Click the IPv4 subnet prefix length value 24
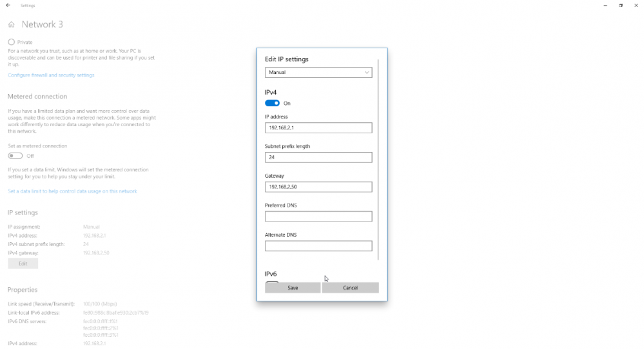644x349 pixels. [86, 244]
